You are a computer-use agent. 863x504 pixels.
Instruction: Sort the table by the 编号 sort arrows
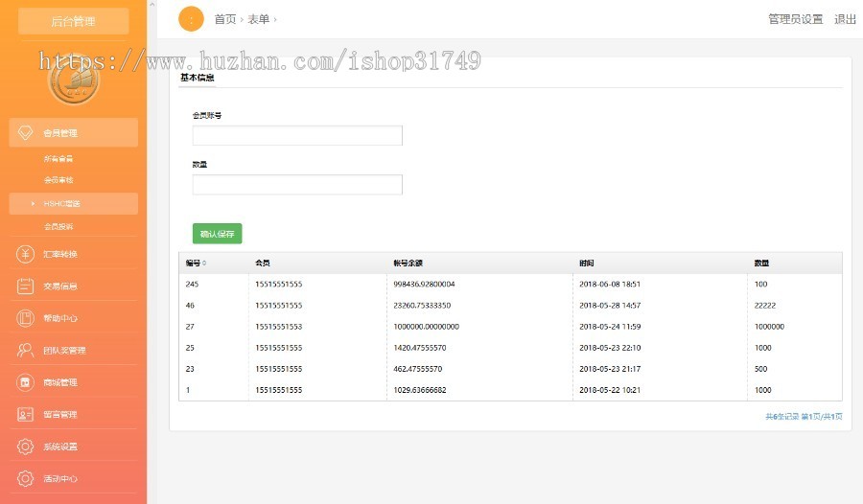pyautogui.click(x=204, y=263)
